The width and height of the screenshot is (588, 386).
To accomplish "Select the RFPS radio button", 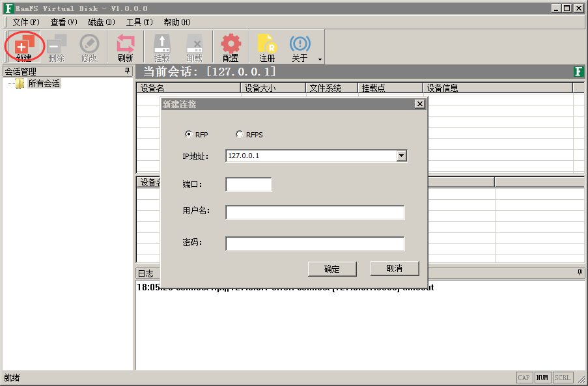I will tap(240, 135).
